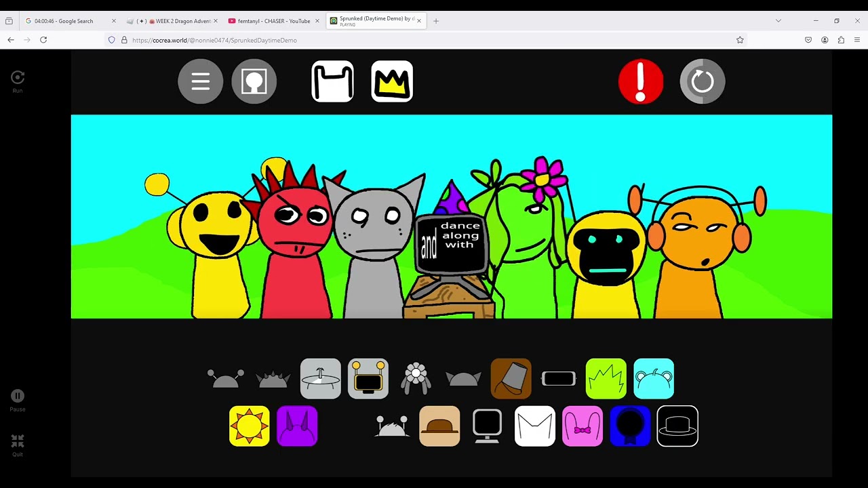Viewport: 868px width, 488px height.
Task: Select the blue icon with black circle
Action: coord(630,426)
